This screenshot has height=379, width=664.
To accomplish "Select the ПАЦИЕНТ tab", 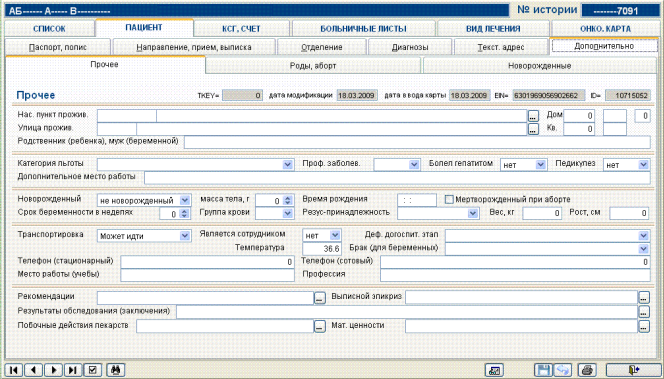I will point(144,28).
